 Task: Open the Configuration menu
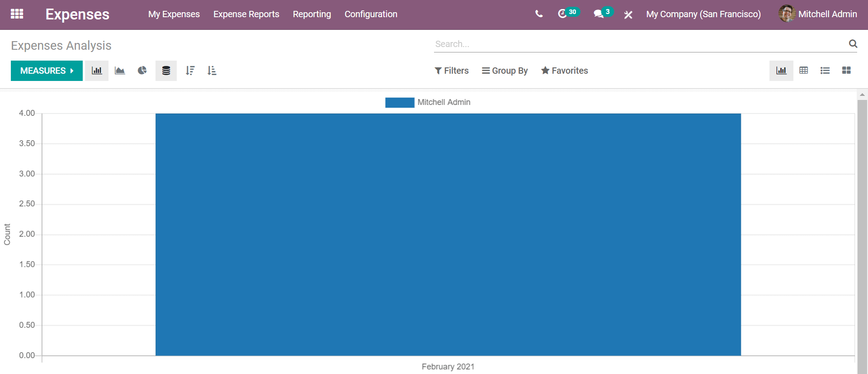point(371,14)
